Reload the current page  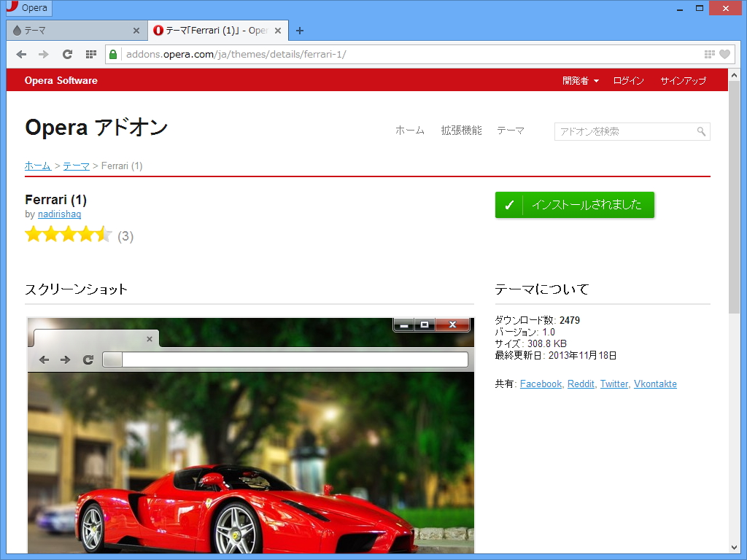click(67, 54)
